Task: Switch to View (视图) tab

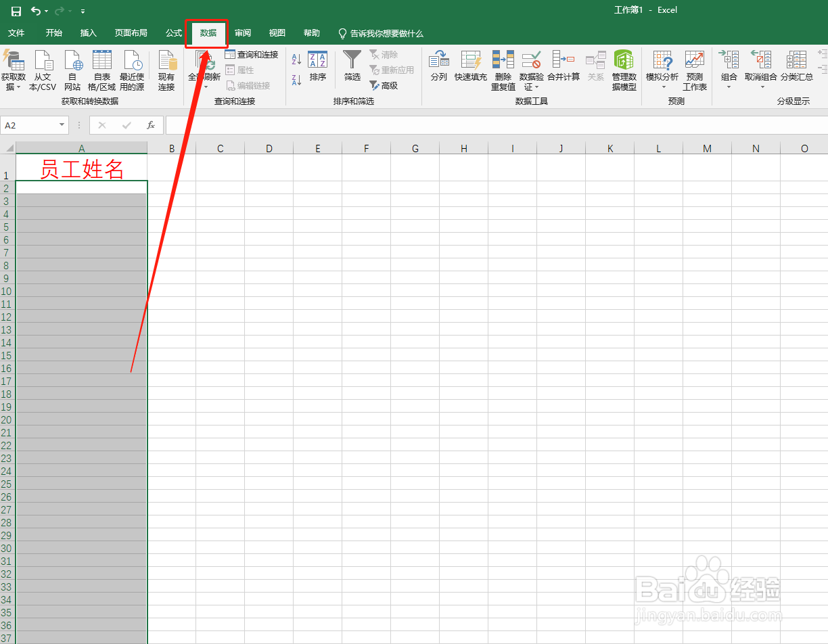Action: coord(277,33)
